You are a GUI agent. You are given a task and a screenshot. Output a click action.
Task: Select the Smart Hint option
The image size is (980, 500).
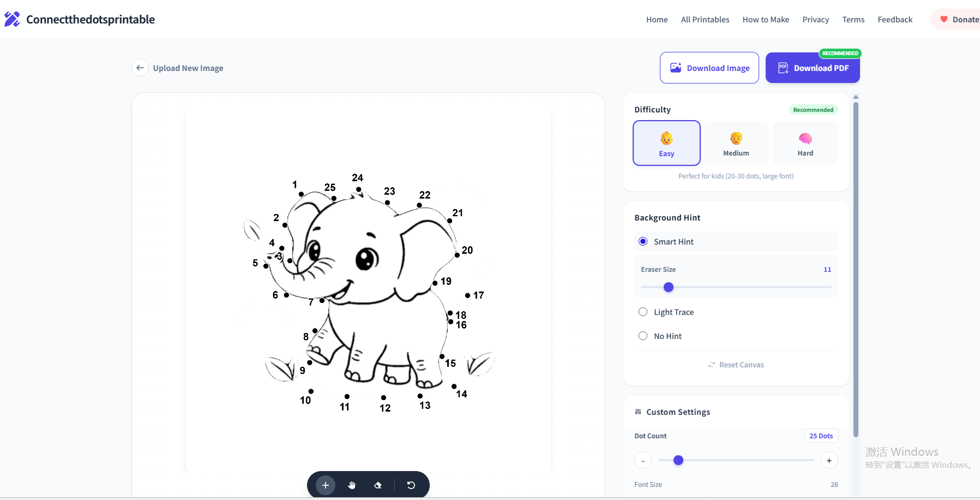pos(643,241)
